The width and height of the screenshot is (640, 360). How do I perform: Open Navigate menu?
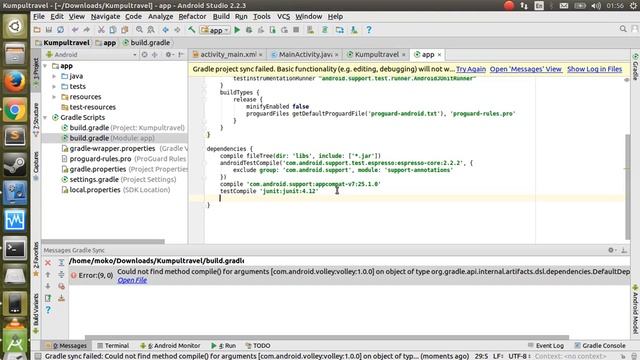[105, 16]
